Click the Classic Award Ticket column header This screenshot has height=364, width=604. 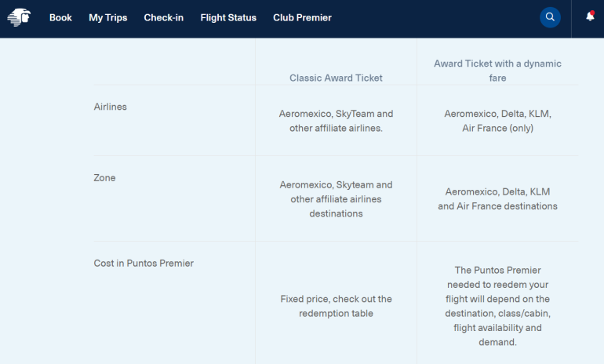[x=336, y=78]
